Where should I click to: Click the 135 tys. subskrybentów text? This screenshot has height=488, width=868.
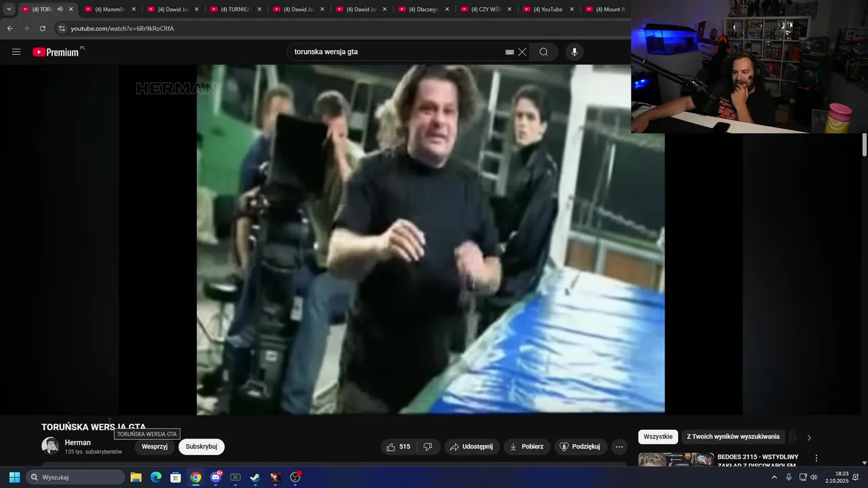pos(94,452)
